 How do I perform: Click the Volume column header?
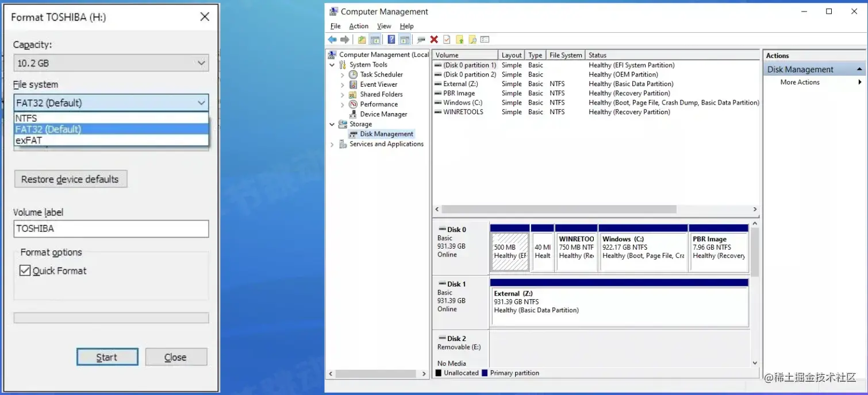click(x=465, y=55)
